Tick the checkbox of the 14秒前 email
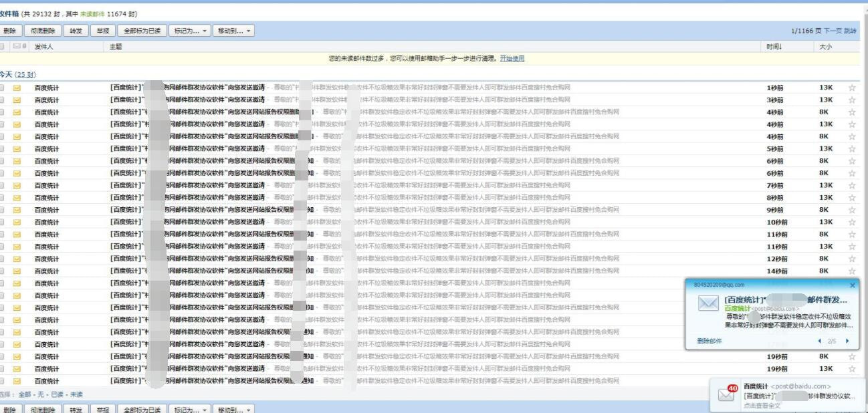 [x=2, y=271]
